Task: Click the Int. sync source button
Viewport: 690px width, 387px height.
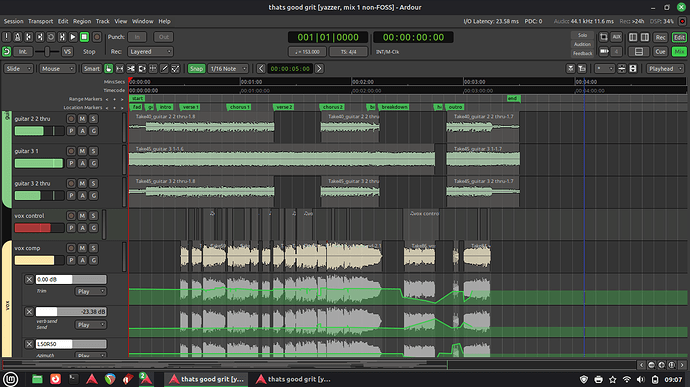Action: click(x=22, y=52)
